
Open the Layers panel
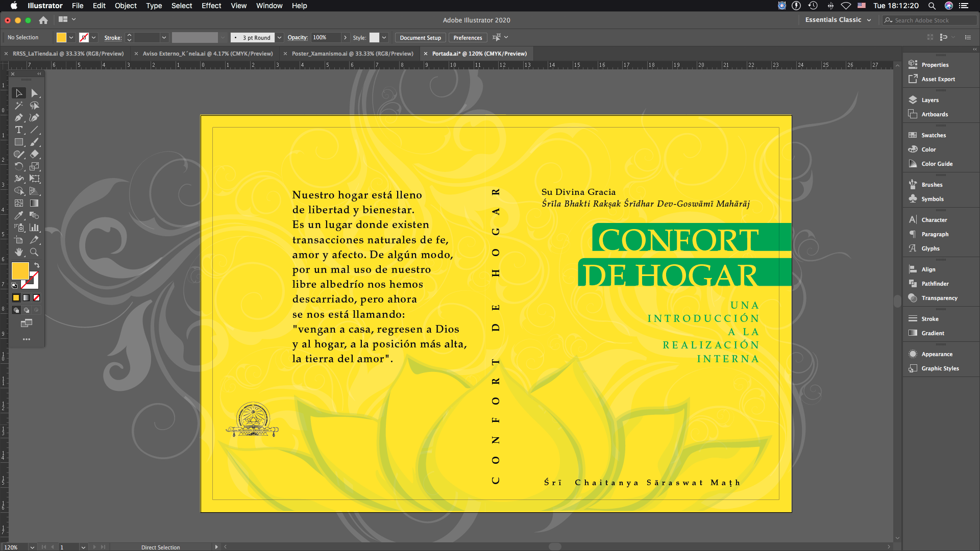[x=929, y=100]
